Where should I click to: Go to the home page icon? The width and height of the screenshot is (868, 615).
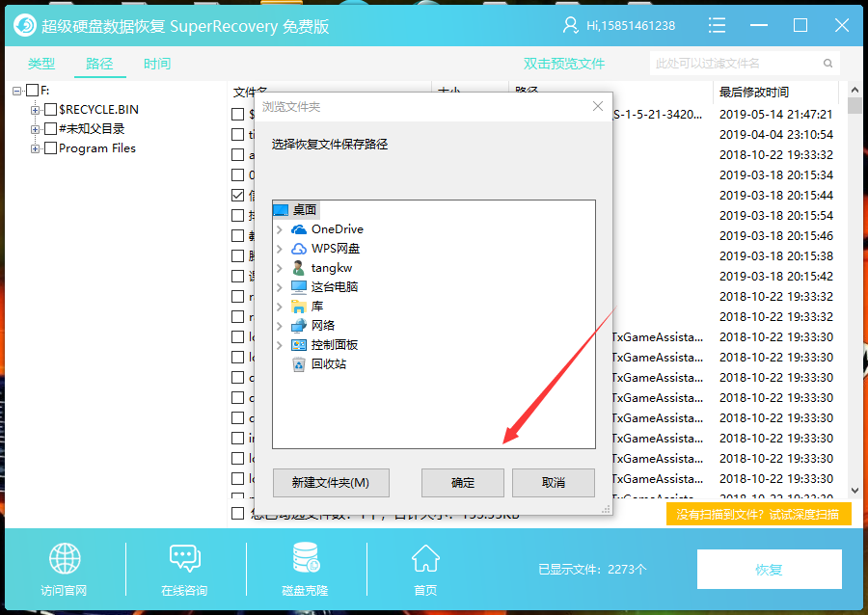click(x=425, y=558)
